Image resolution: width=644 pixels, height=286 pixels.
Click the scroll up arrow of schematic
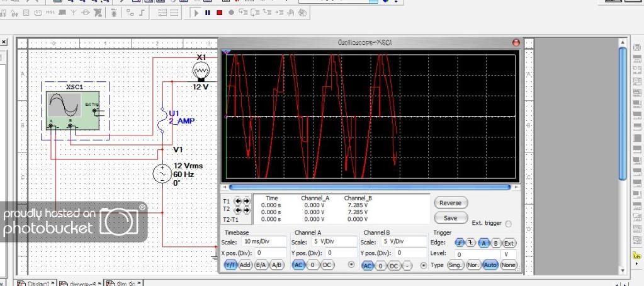point(623,42)
